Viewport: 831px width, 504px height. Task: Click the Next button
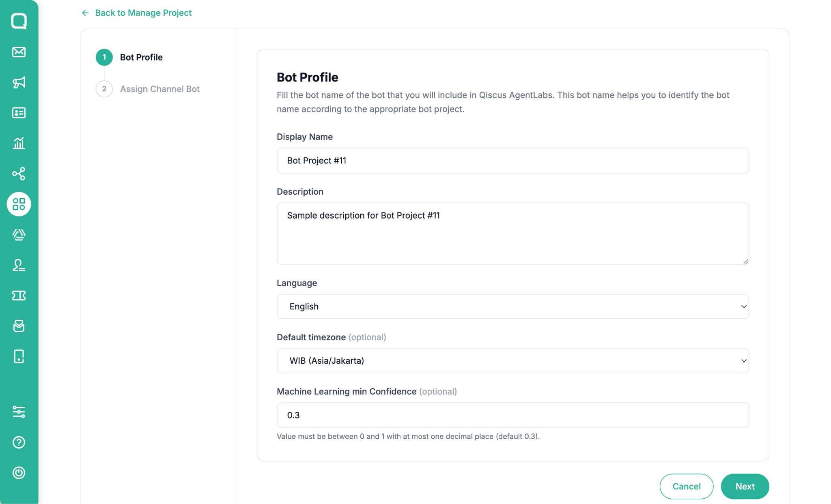745,486
